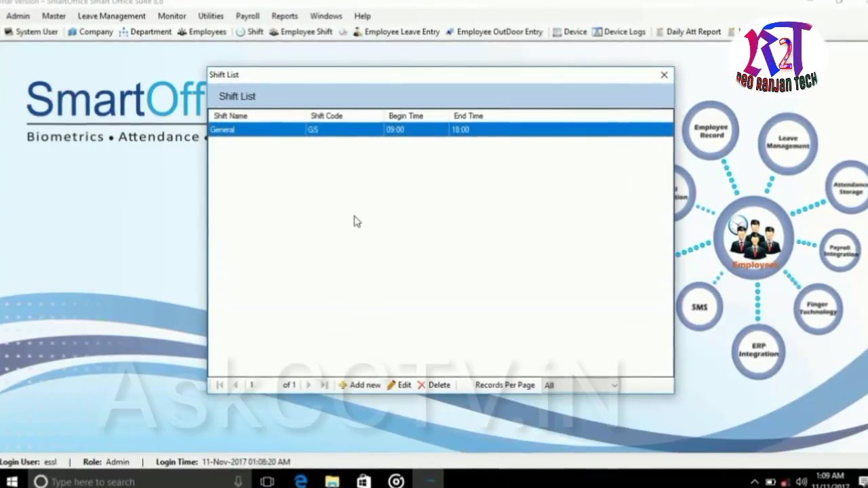Open Daily Att Report from toolbar
This screenshot has width=868, height=488.
(x=688, y=32)
